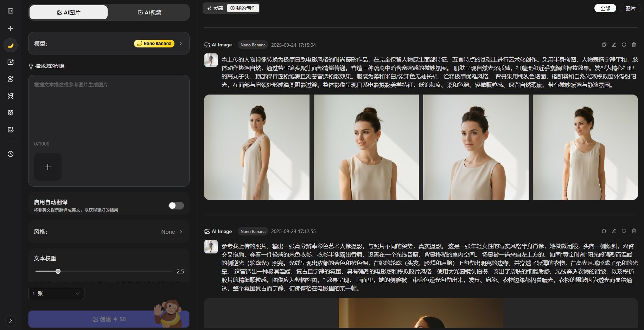Click the AI Image icon on the 17:12:55 entry
This screenshot has width=644, height=330.
coord(207,231)
